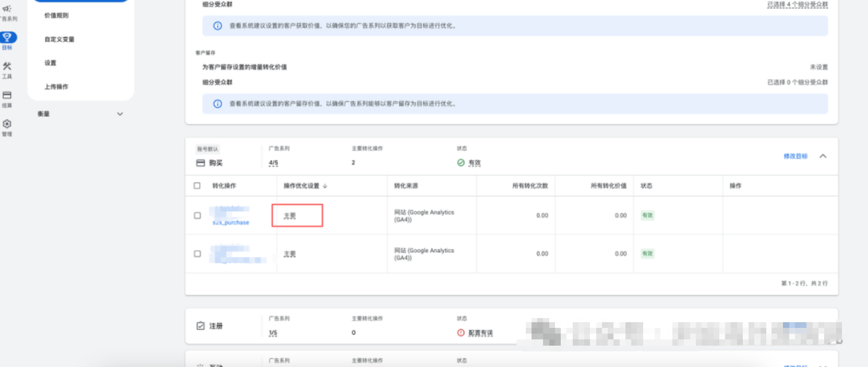868x367 pixels.
Task: Expand the 衡量 section chevron
Action: pyautogui.click(x=120, y=114)
